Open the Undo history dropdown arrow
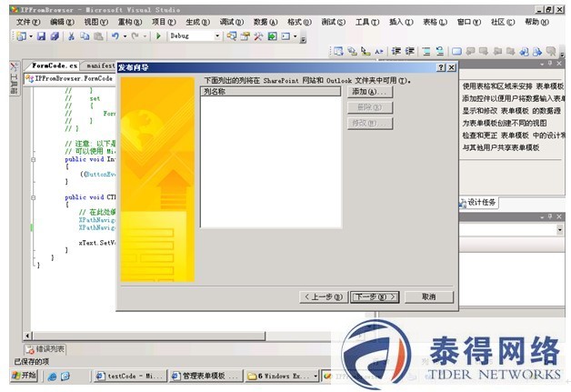This screenshot has height=392, width=571. click(125, 36)
